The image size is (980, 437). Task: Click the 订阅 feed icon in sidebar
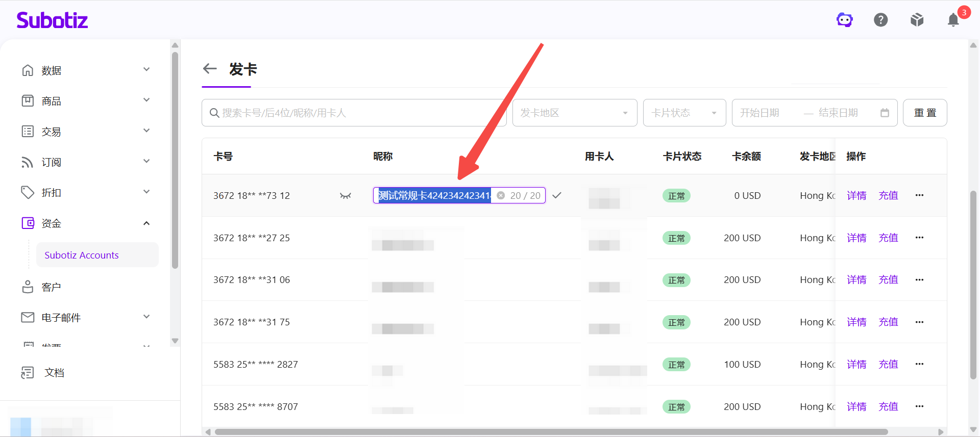click(28, 162)
